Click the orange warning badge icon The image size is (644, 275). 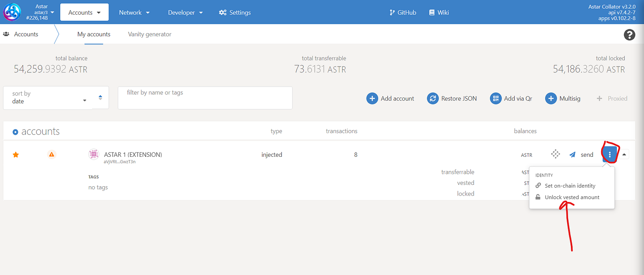(52, 155)
